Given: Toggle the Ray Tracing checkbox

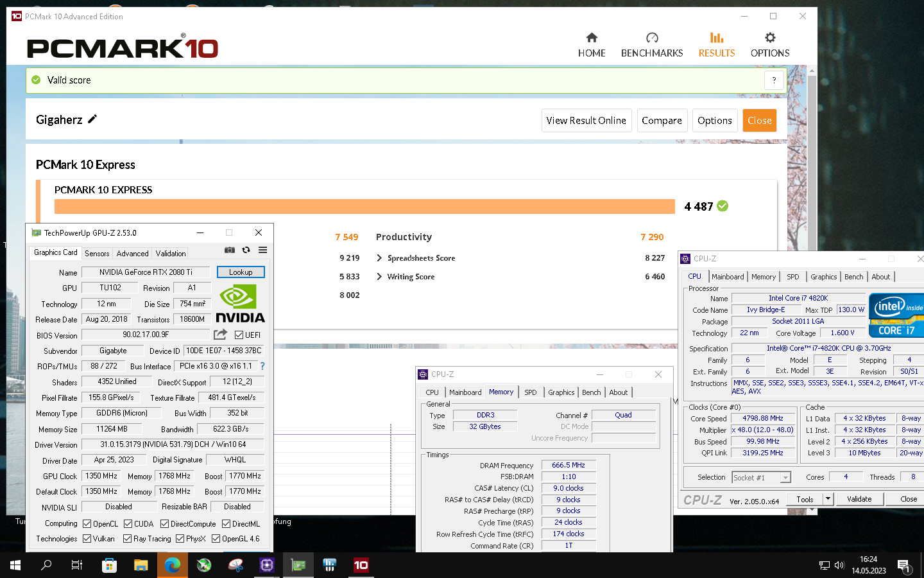Looking at the screenshot, I should pos(127,539).
